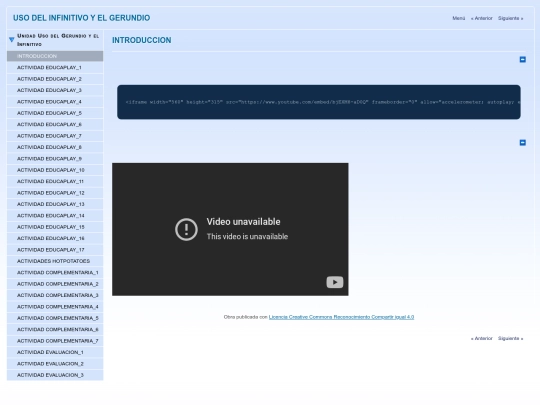Select ACTIVIDAD EDUCAPLAY_17 item
Screen dimensions: 540x405
click(x=55, y=250)
